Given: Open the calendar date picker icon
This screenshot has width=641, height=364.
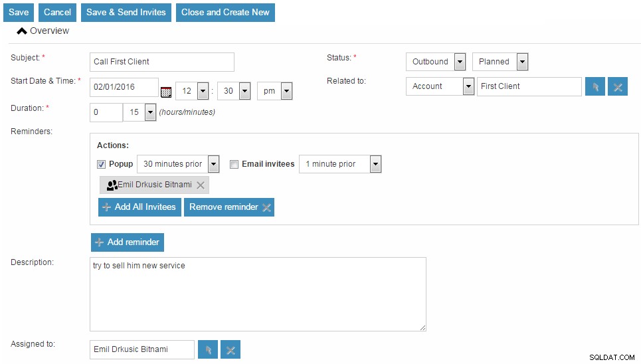Looking at the screenshot, I should click(166, 92).
